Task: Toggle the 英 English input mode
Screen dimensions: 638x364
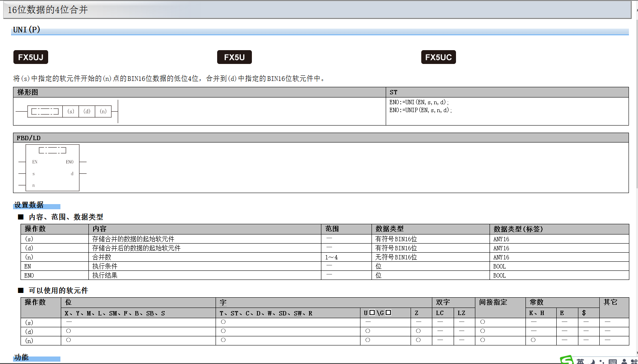Action: click(x=580, y=361)
